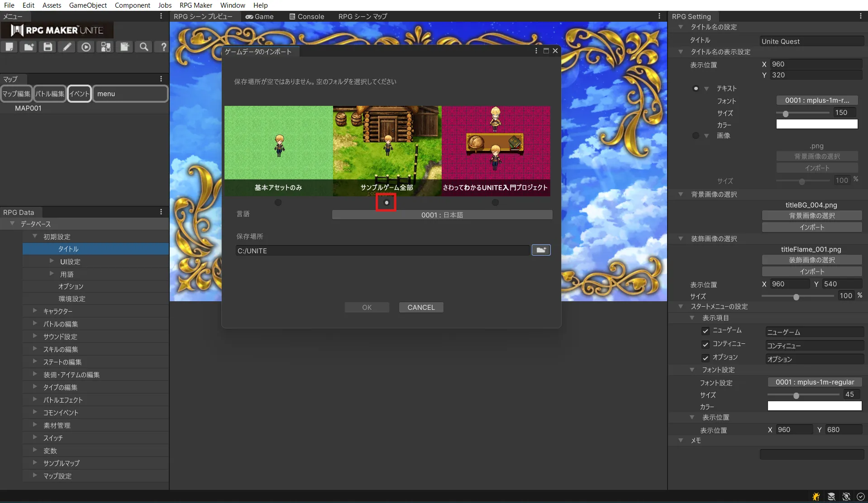Click the save floppy disk icon
This screenshot has height=503, width=868.
[x=48, y=47]
